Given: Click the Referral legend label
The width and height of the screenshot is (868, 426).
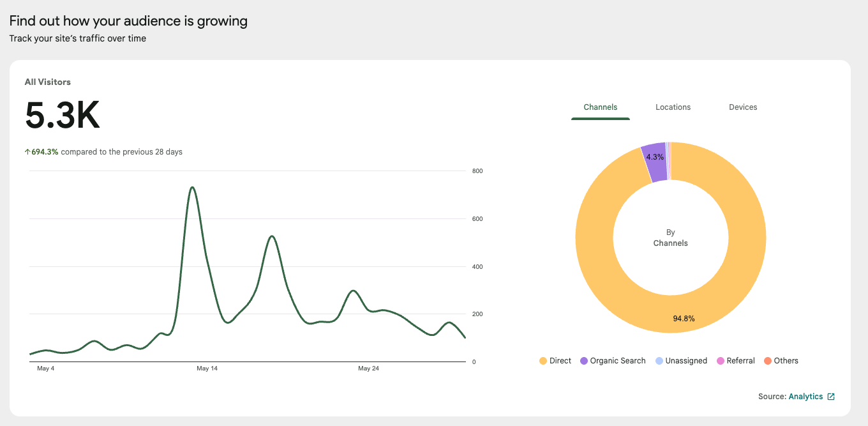Looking at the screenshot, I should pos(741,361).
